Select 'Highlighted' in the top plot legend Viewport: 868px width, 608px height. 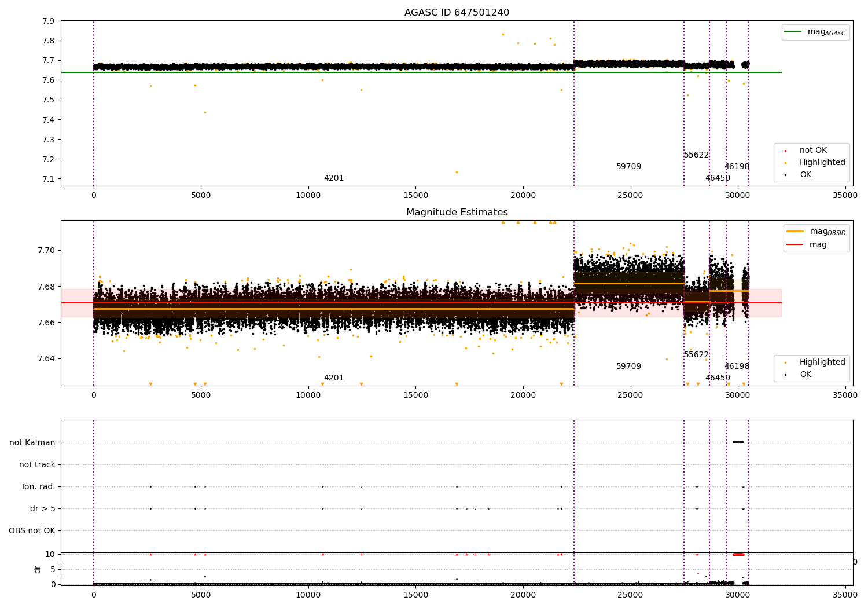coord(822,163)
